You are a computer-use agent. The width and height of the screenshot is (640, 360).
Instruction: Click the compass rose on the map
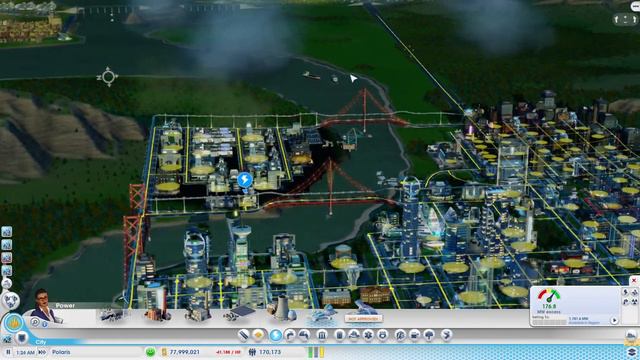point(108,77)
